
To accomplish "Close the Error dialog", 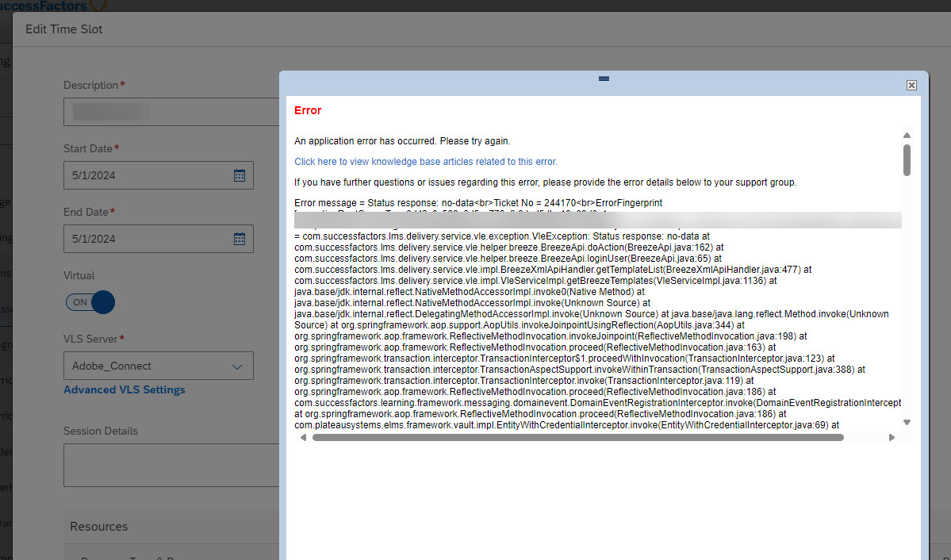I will (x=911, y=85).
